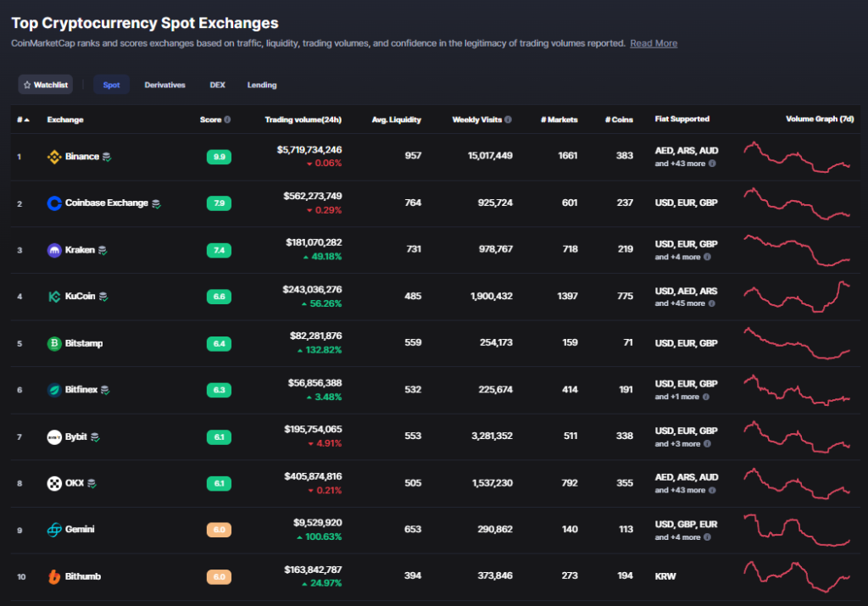Screen dimensions: 868x606
Task: Switch to the DEX tab
Action: (218, 85)
